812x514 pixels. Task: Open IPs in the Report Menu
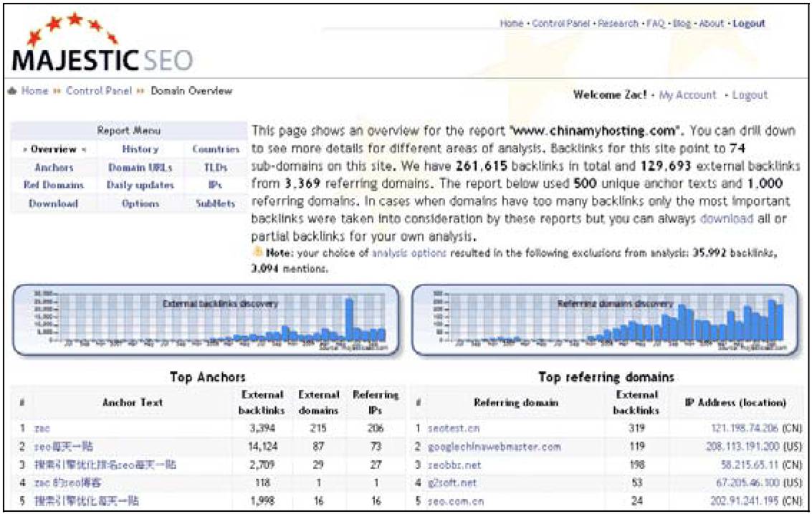coord(216,185)
